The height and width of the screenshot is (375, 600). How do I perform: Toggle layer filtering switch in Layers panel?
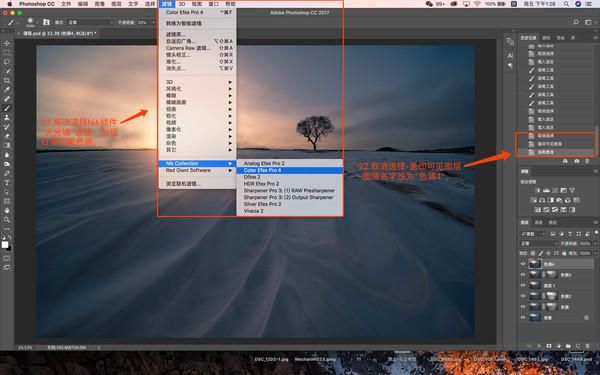tap(596, 232)
